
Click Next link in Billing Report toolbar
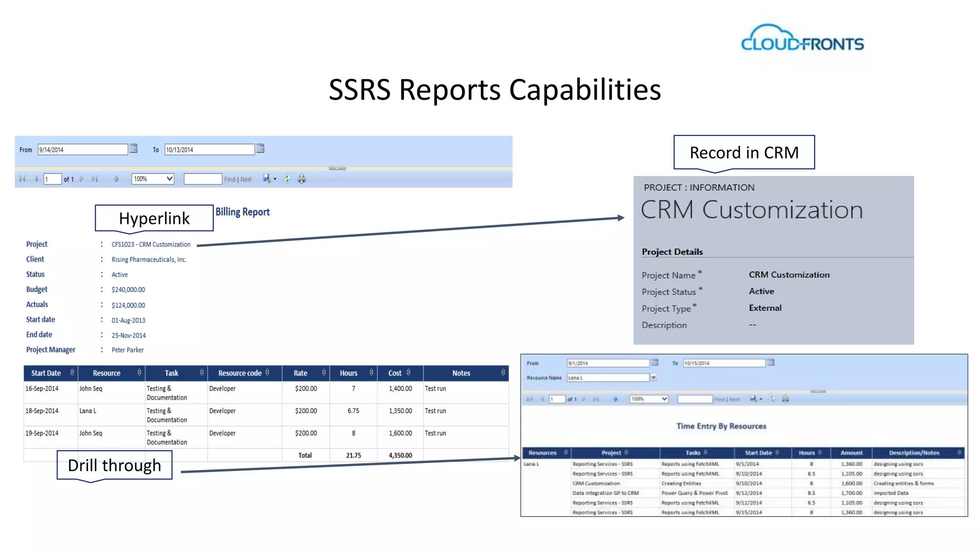pyautogui.click(x=246, y=179)
